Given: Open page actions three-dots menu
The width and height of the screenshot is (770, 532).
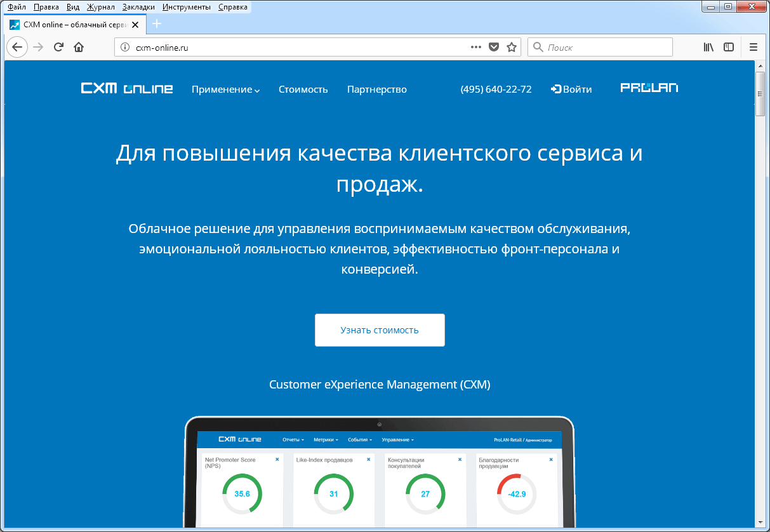Looking at the screenshot, I should click(x=476, y=47).
